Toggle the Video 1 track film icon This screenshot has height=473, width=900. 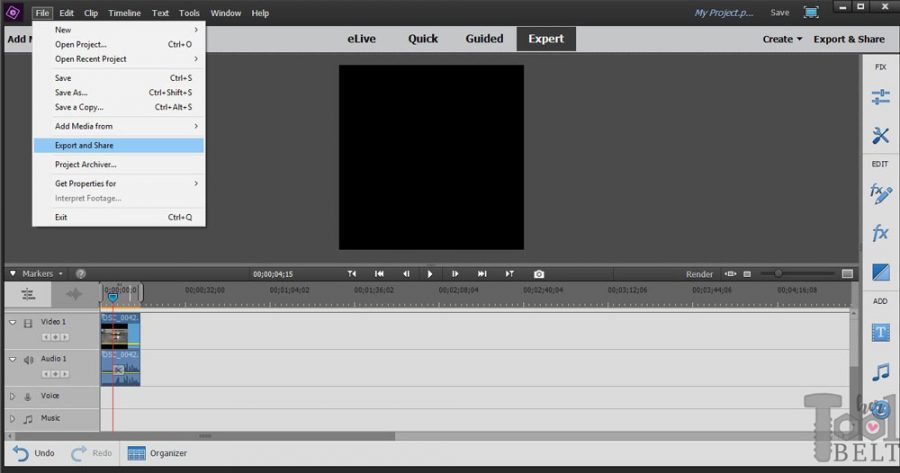(x=28, y=323)
